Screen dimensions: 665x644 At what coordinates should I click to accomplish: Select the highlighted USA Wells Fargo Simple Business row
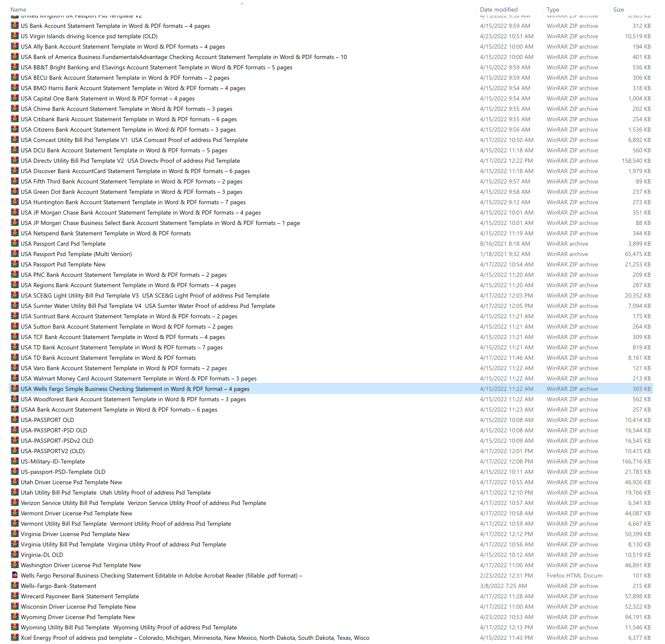(135, 389)
